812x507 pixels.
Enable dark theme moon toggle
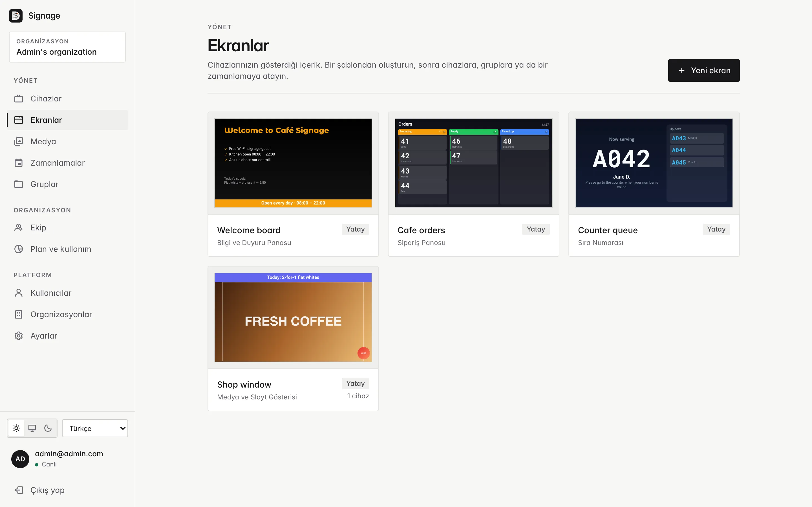click(48, 428)
